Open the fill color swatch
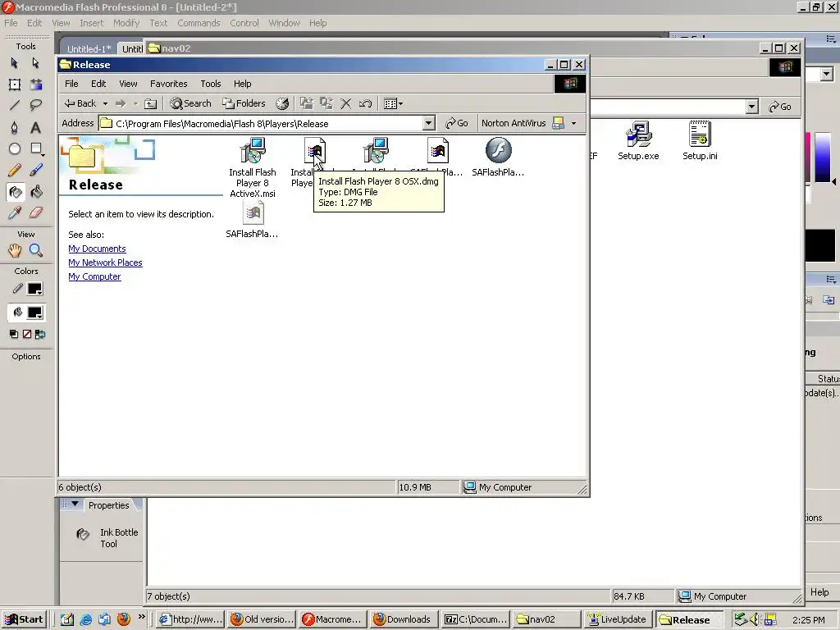Screen dimensions: 840x630 tap(34, 313)
